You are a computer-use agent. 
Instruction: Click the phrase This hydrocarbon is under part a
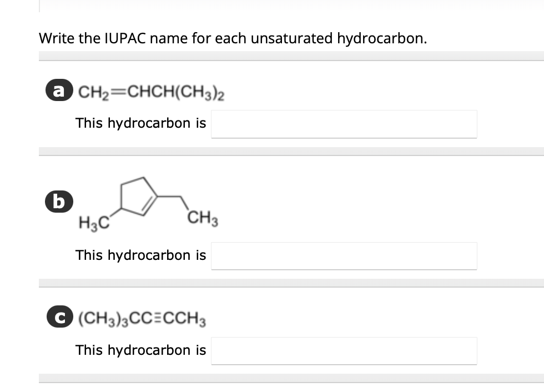[x=141, y=123]
